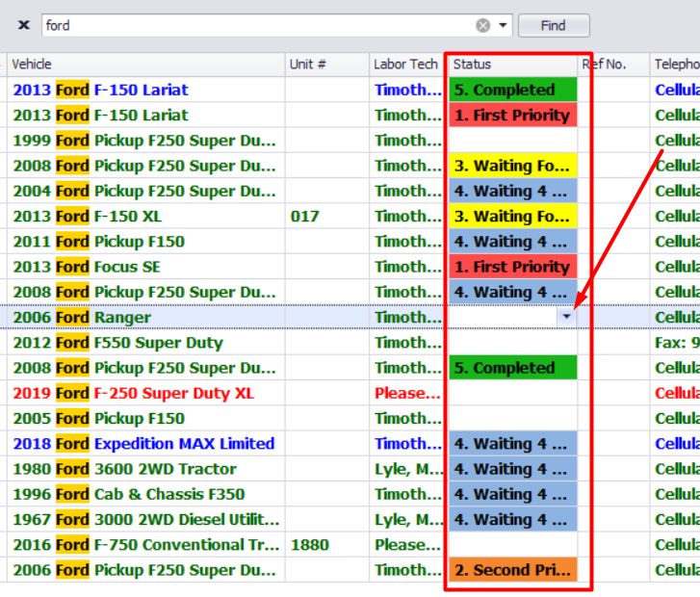The width and height of the screenshot is (700, 597).
Task: Click the Find button
Action: coord(554,25)
